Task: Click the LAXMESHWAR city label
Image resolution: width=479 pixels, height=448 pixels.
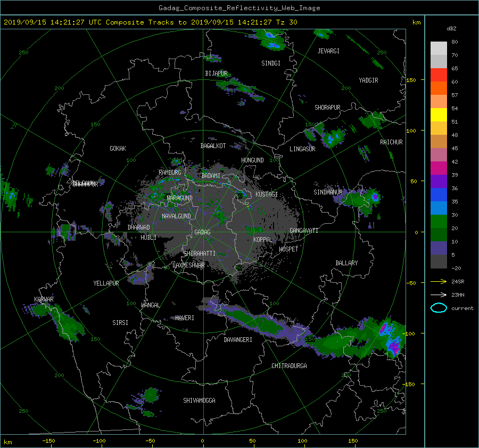Action: click(x=188, y=265)
